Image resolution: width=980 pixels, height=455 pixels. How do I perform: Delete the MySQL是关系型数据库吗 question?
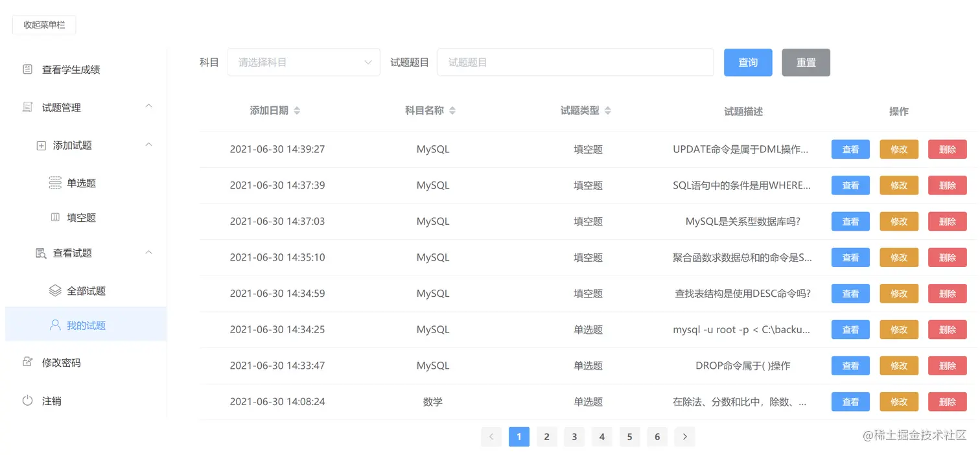tap(947, 221)
